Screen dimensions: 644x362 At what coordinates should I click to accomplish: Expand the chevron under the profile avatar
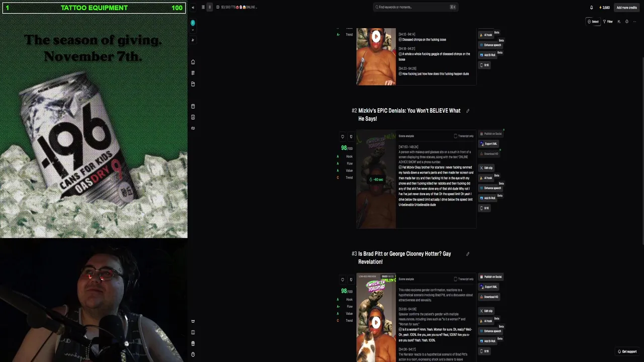point(193,30)
